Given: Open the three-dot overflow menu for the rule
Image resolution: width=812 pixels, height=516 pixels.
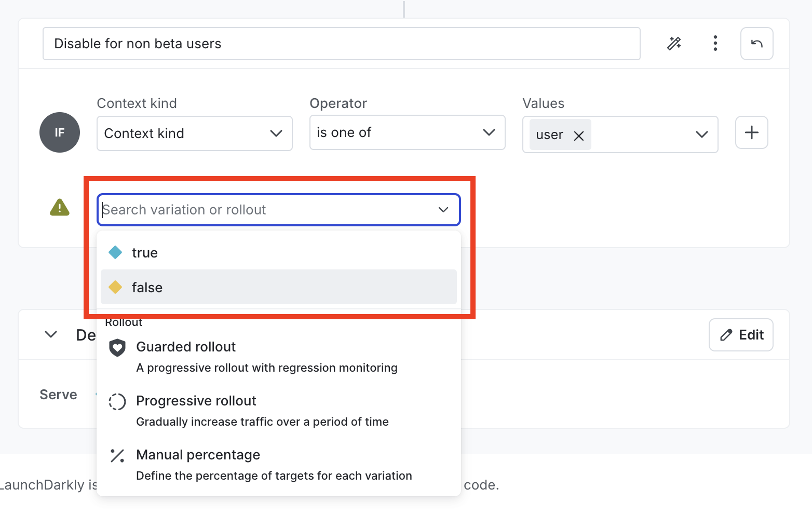Looking at the screenshot, I should pyautogui.click(x=715, y=44).
